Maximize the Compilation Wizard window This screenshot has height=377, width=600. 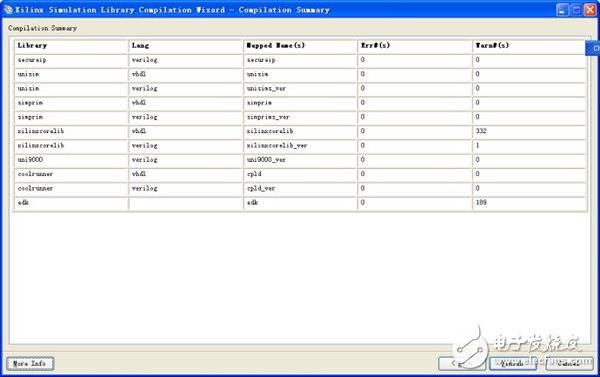[x=576, y=10]
